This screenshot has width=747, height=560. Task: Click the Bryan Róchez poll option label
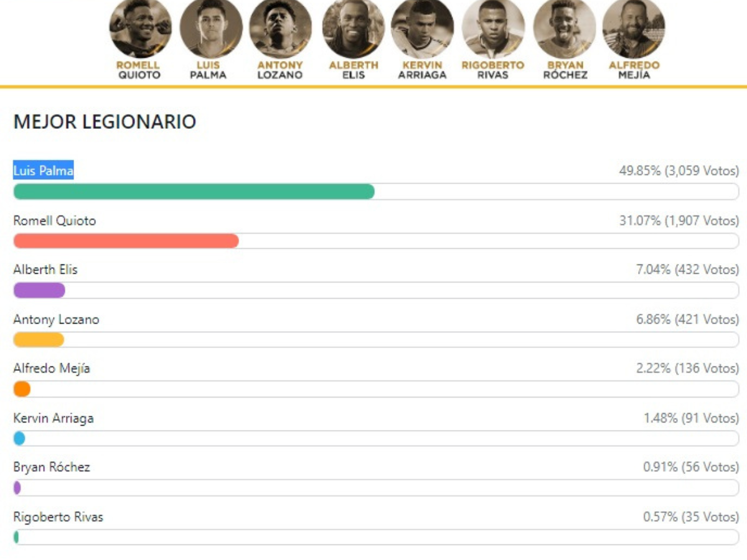52,467
